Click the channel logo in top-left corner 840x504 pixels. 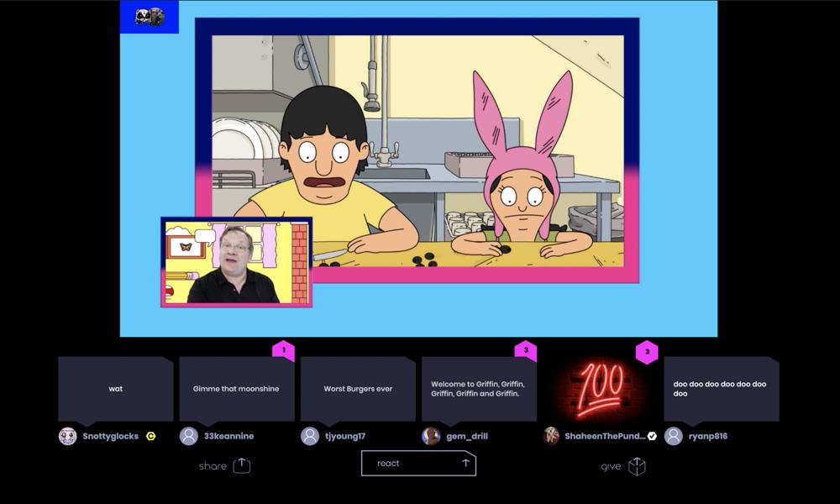150,17
